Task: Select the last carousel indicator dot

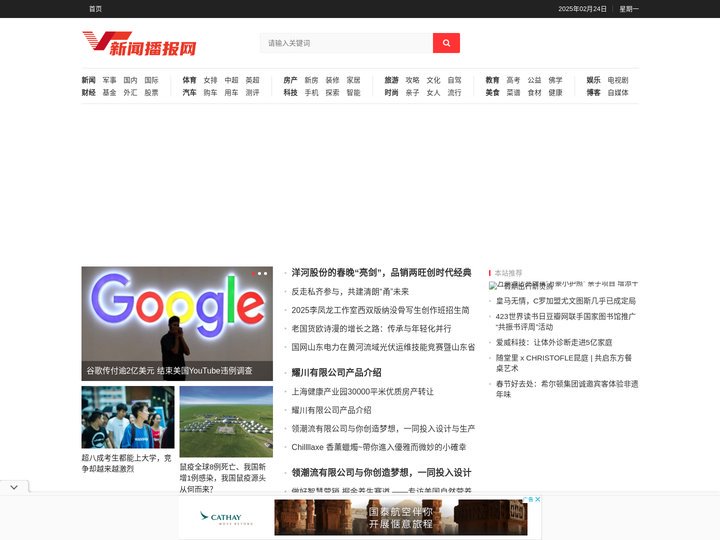Action: pyautogui.click(x=265, y=273)
